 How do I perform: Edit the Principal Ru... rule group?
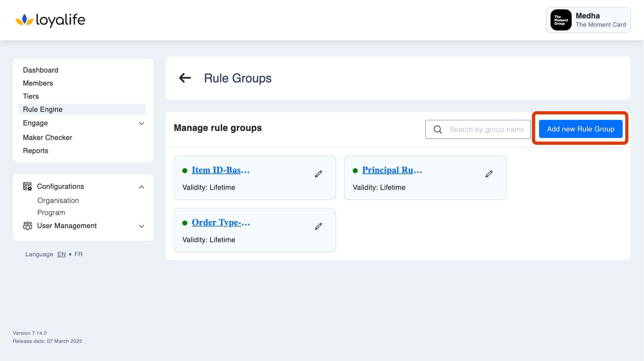coord(489,174)
